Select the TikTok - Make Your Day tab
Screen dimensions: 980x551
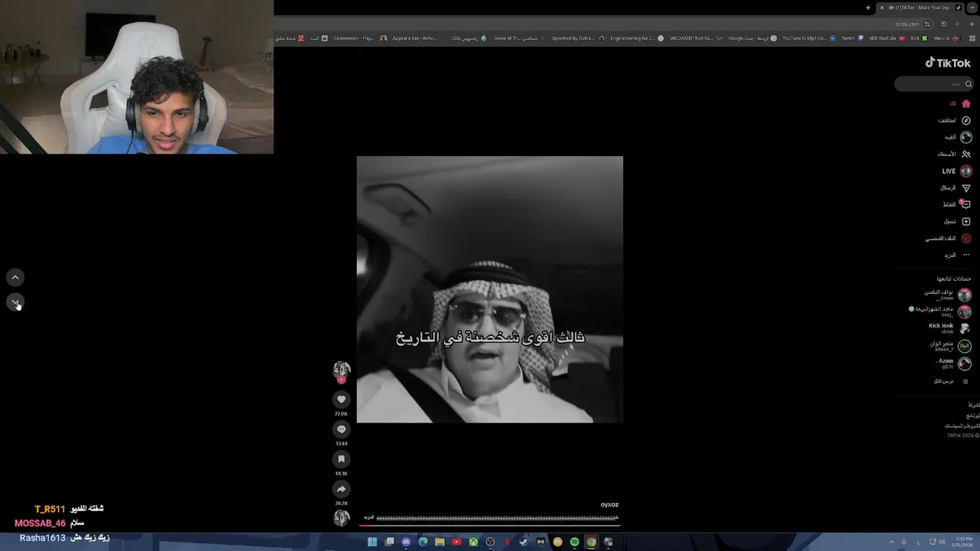pos(922,8)
